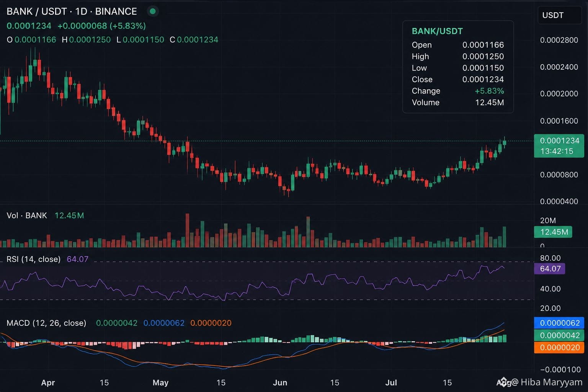Viewport: 588px width, 392px height.
Task: Click the L 0.0001150 value in the header row
Action: pos(140,40)
